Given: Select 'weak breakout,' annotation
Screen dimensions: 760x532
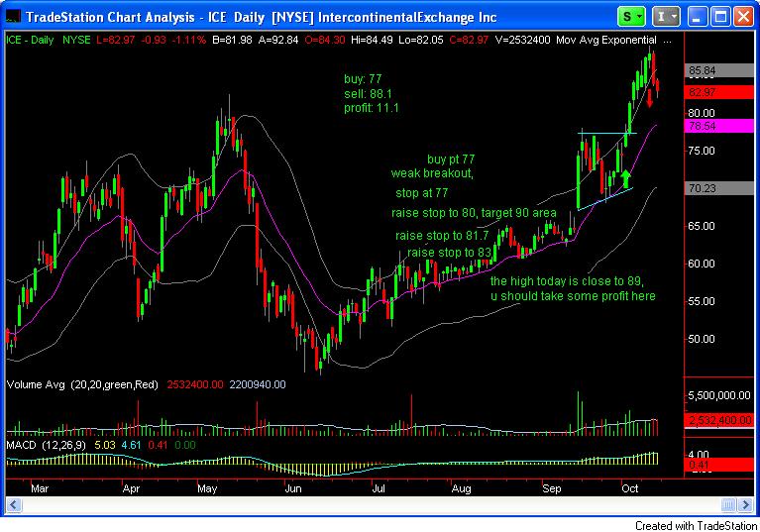Looking at the screenshot, I should point(432,173).
